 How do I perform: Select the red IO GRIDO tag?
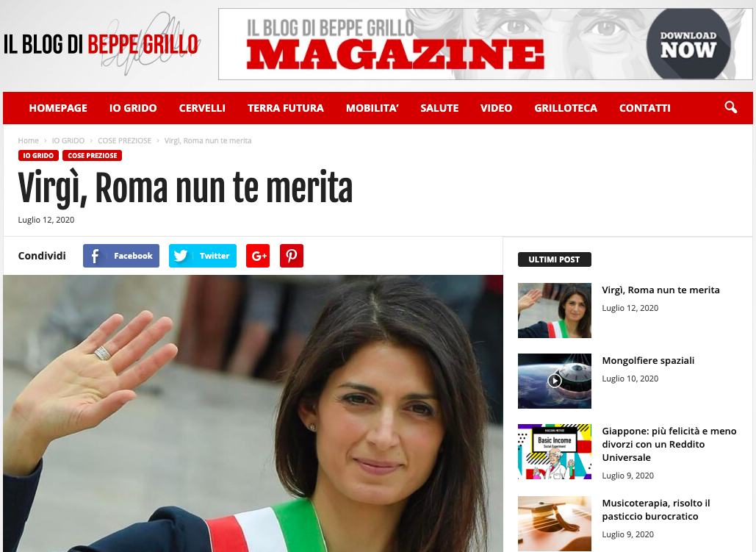[x=38, y=155]
